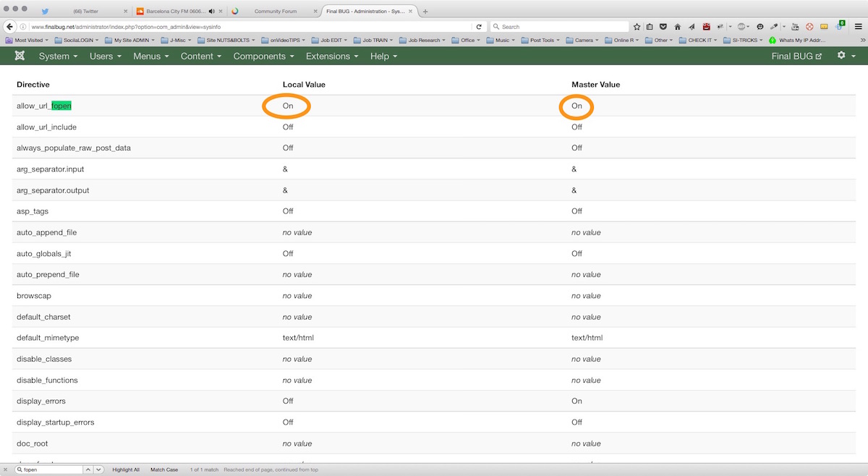Mute the Barcelona City FM tab audio
This screenshot has height=476, width=868.
211,12
